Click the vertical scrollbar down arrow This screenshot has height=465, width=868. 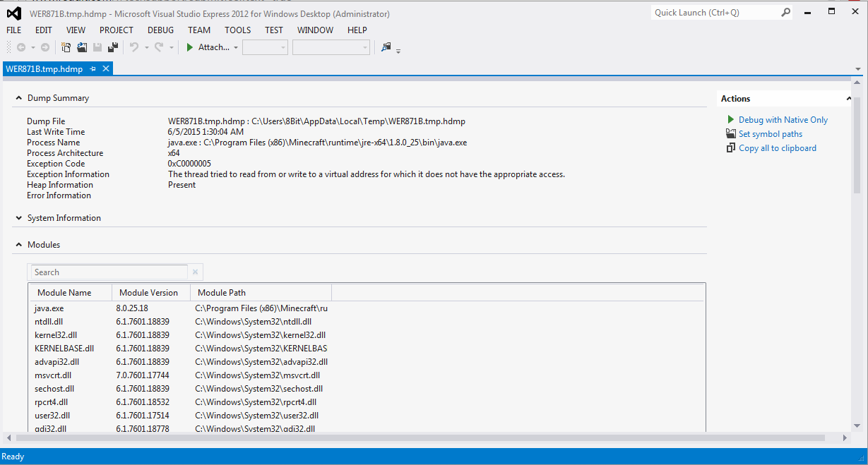click(857, 426)
